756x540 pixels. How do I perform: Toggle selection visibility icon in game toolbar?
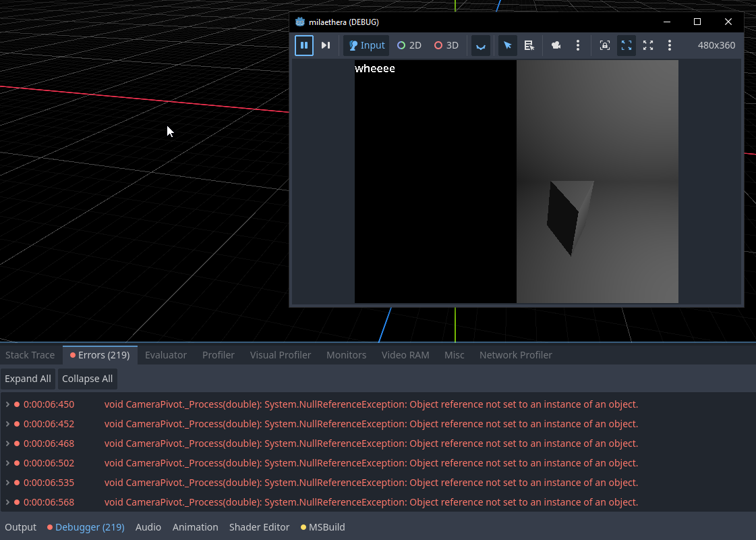pos(481,45)
